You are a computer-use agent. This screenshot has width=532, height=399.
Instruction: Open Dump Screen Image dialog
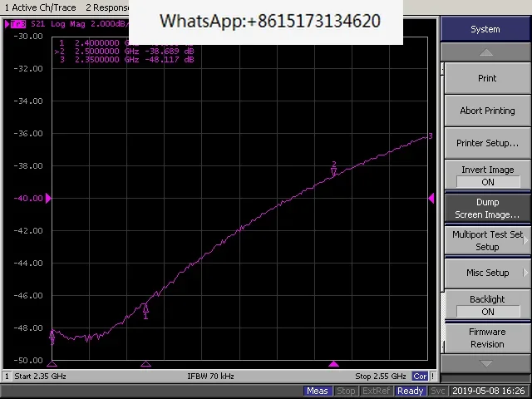[x=488, y=208]
